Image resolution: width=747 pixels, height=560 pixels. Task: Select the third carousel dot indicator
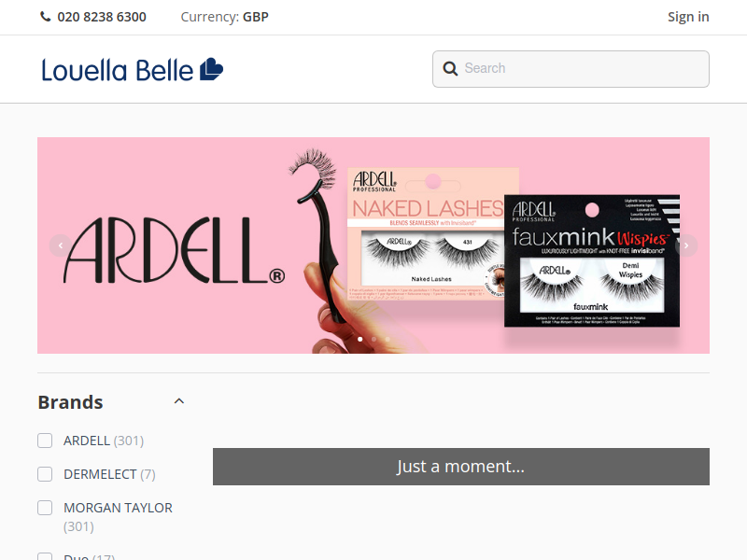(x=388, y=339)
